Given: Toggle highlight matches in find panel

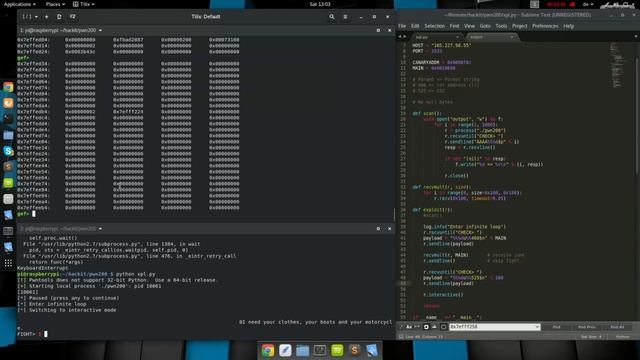Looking at the screenshot, I should (443, 327).
